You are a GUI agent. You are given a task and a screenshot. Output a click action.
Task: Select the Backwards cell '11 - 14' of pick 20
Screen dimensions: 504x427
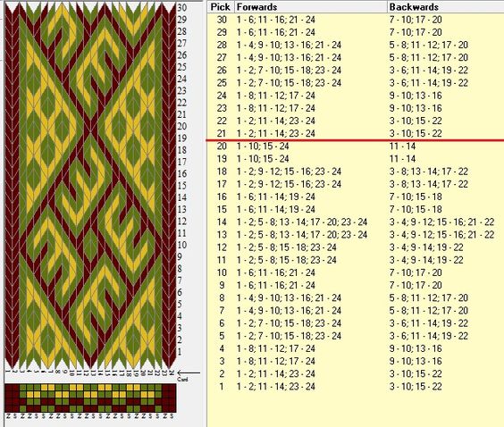[x=402, y=147]
